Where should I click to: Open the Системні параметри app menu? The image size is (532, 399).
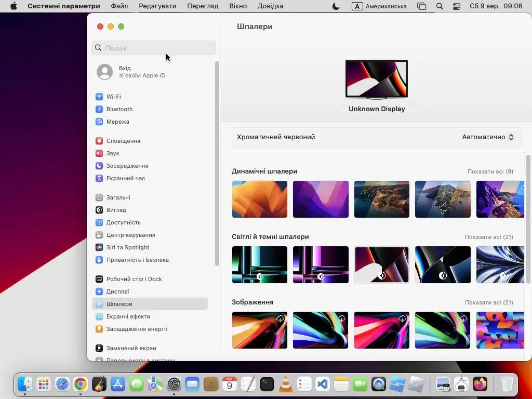point(64,6)
